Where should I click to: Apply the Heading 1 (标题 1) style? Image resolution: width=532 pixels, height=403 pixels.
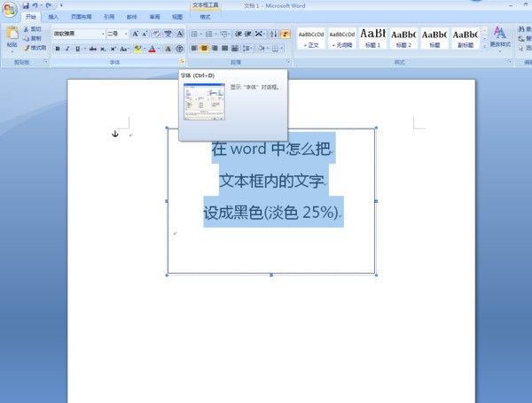pos(372,37)
